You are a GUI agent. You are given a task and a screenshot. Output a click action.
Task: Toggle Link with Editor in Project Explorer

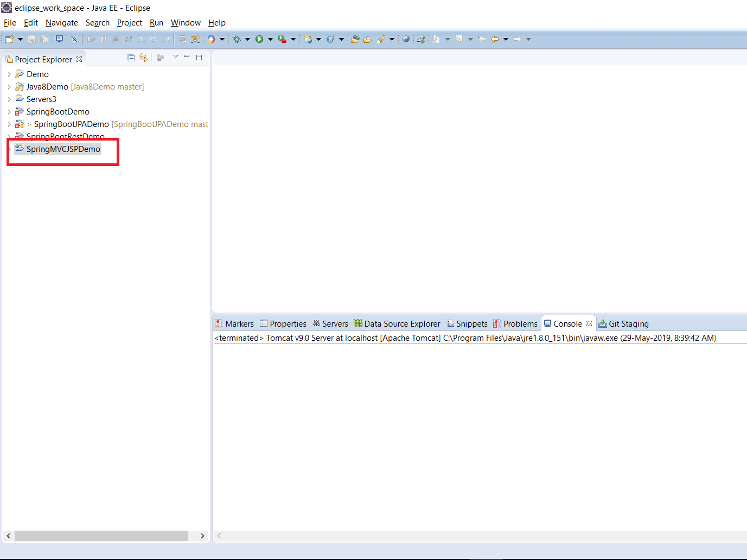click(x=143, y=58)
